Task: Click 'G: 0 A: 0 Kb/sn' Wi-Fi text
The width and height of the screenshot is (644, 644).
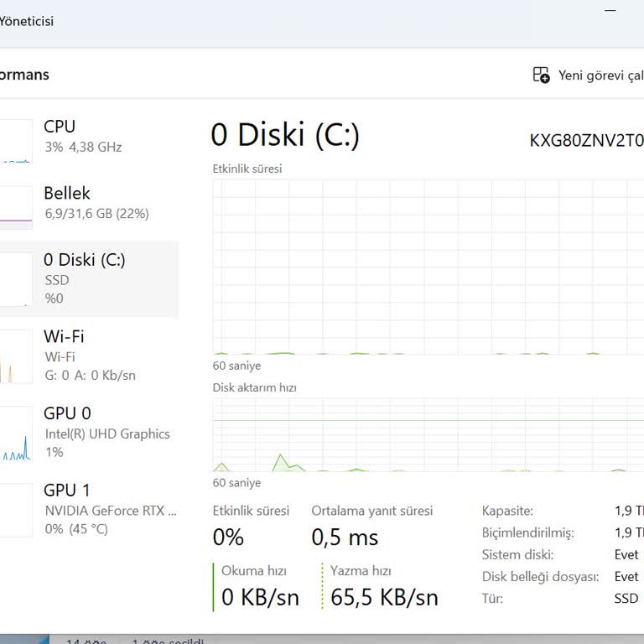Action: (x=90, y=376)
